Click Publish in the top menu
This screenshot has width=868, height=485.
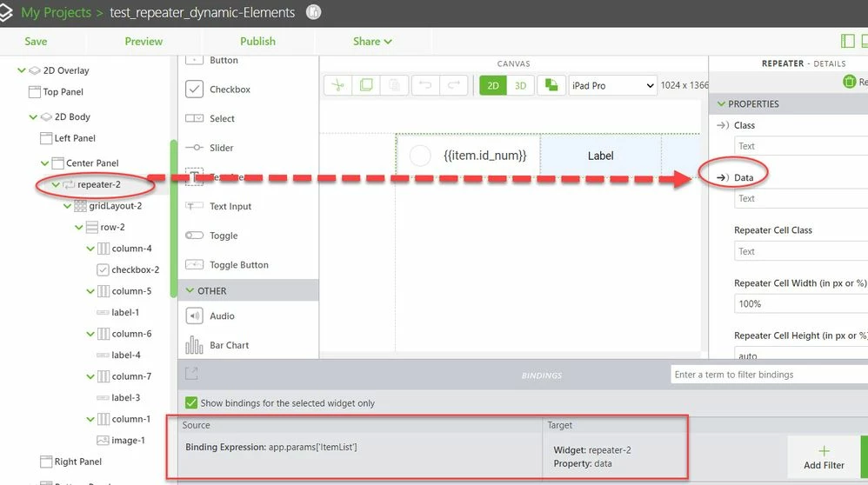tap(257, 42)
